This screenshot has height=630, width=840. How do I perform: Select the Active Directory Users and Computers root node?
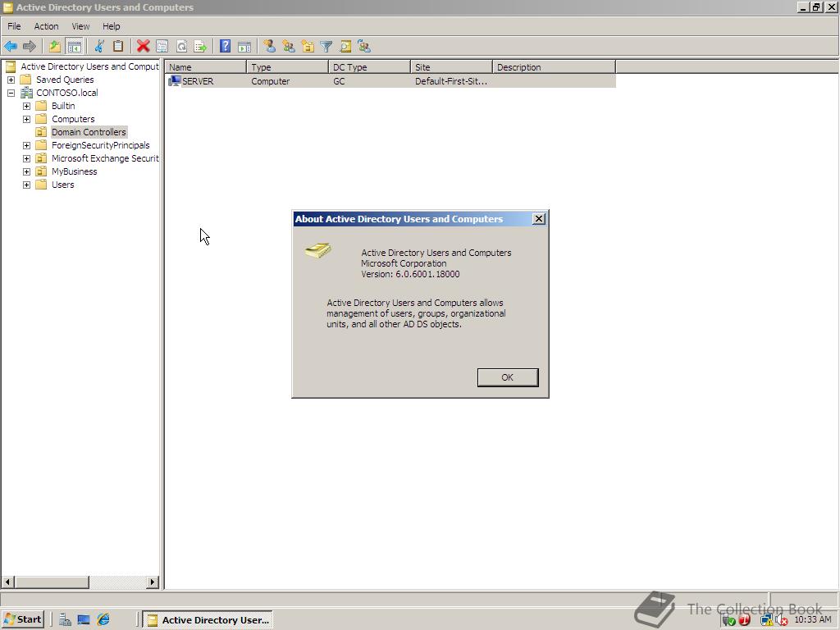click(x=89, y=66)
